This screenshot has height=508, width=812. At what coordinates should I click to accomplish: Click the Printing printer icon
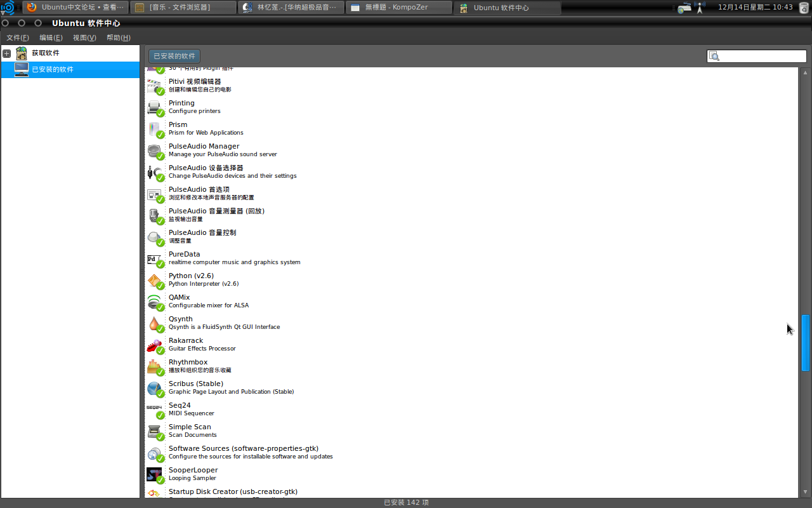154,107
